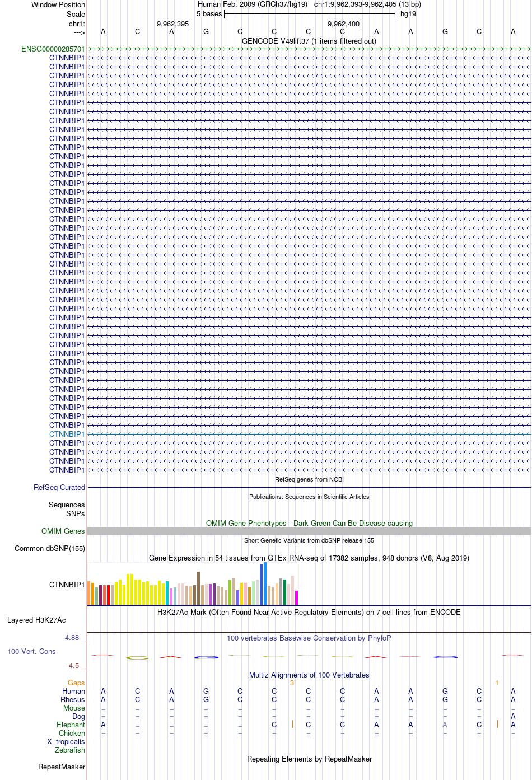This screenshot has width=532, height=780.
Task: Click the 'chr1:' ruler label
Action: pyautogui.click(x=77, y=24)
